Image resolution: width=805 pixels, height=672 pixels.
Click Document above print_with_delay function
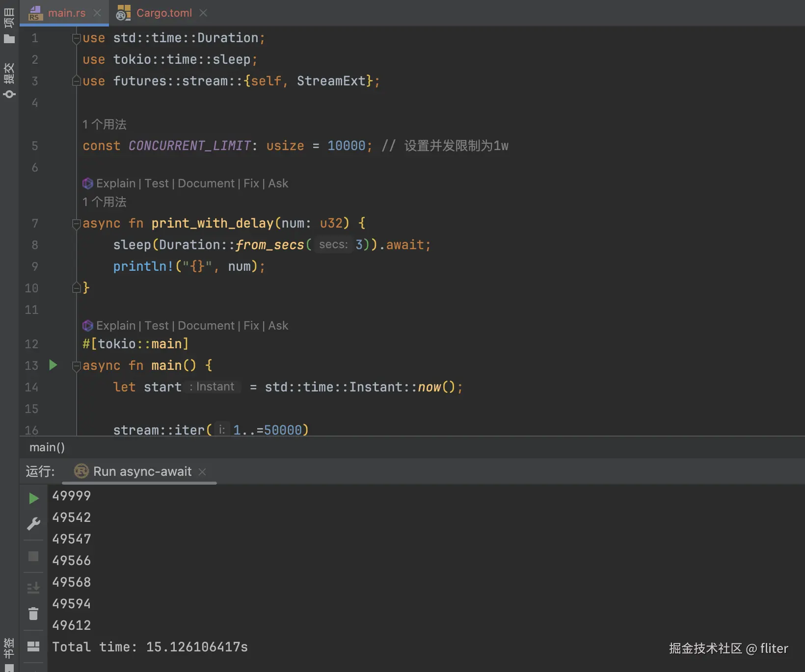coord(206,183)
